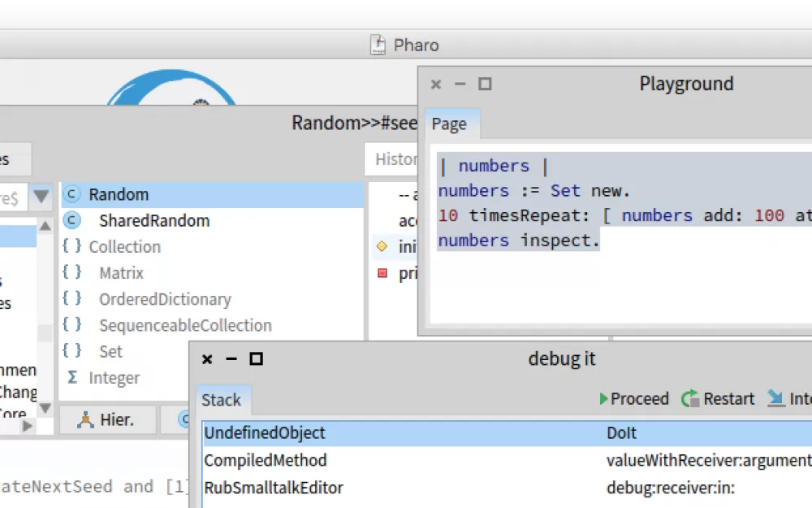The image size is (812, 508).
Task: Click the class icon beside SharedRandom
Action: click(x=72, y=221)
